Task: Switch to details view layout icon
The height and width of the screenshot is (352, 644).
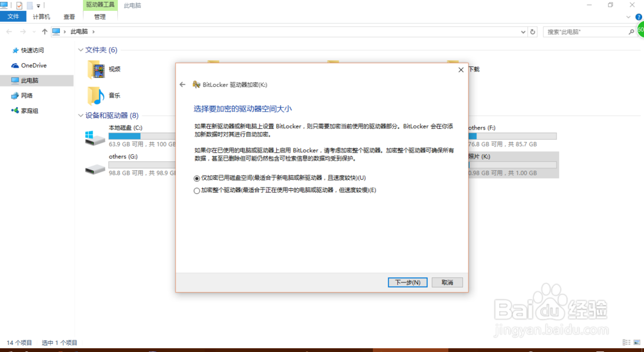Action: [x=627, y=342]
